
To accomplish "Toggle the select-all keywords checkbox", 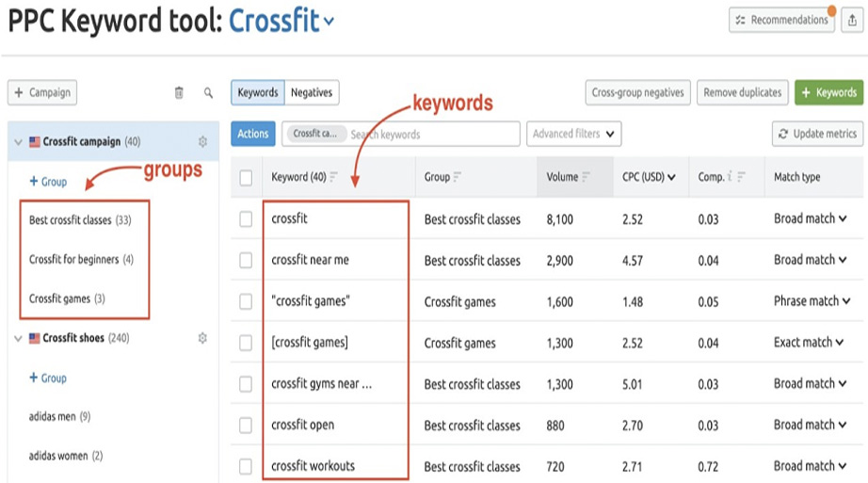I will coord(246,177).
